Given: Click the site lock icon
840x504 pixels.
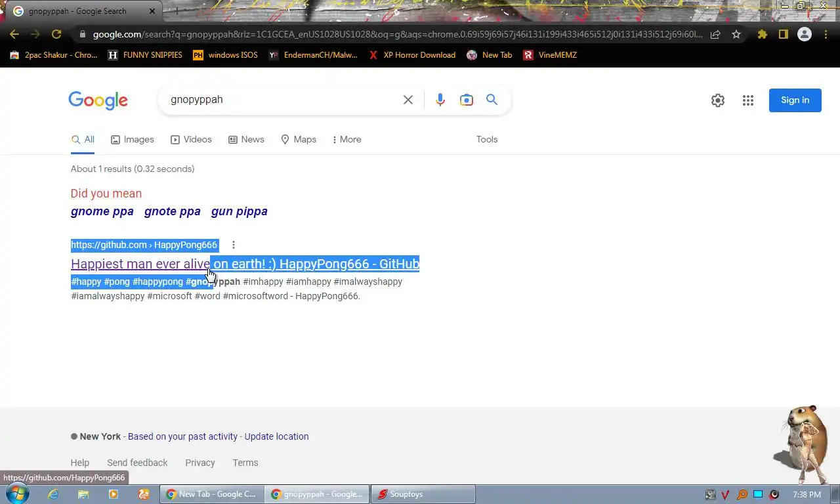Looking at the screenshot, I should click(x=82, y=34).
